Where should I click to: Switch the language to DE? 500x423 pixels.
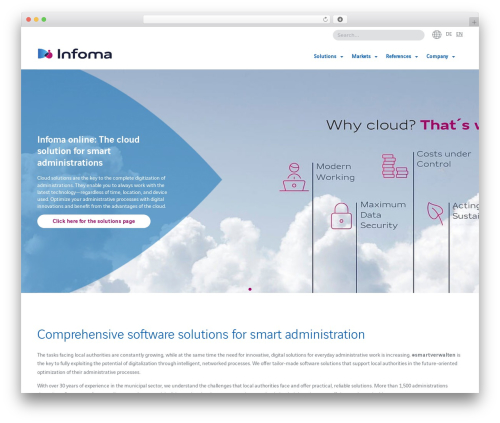pyautogui.click(x=449, y=34)
